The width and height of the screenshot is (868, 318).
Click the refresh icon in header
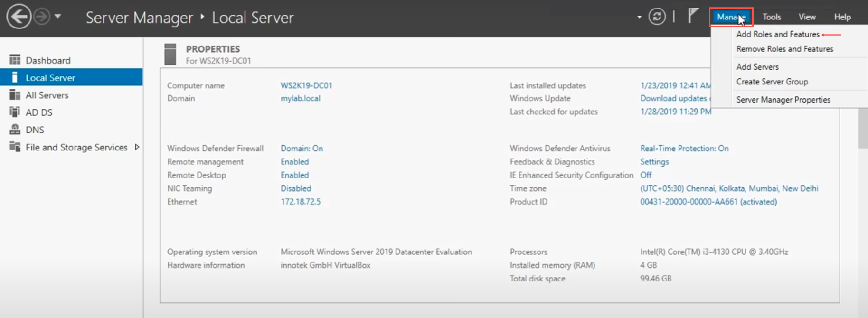coord(657,17)
